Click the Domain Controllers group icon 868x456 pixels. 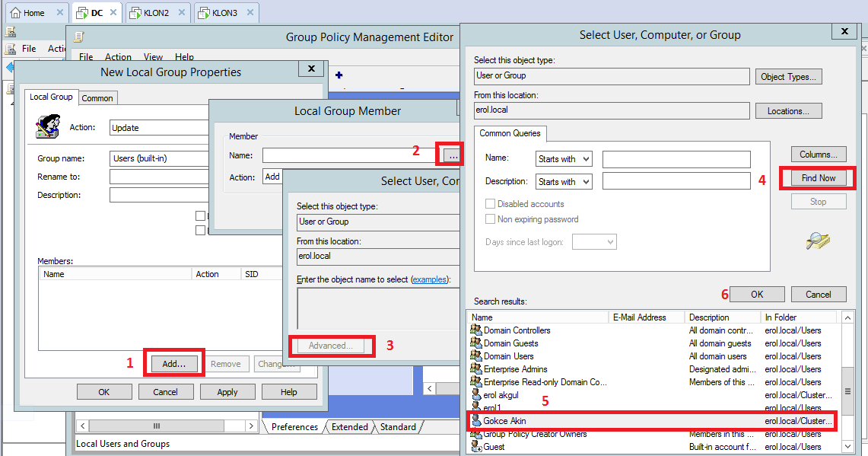coord(476,330)
